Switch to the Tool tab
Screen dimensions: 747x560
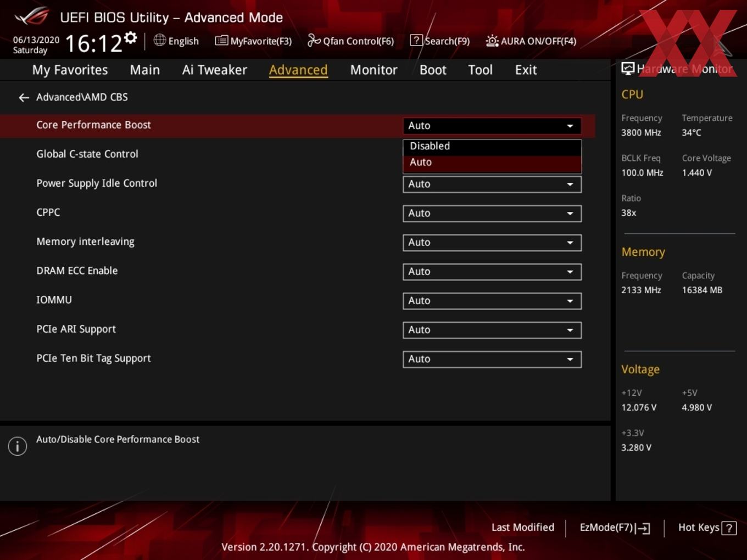(480, 70)
